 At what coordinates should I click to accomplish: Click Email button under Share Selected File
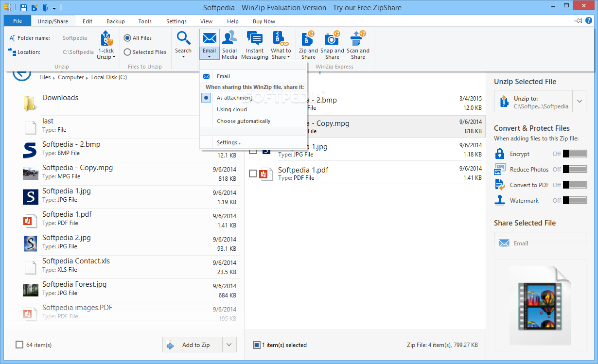click(x=540, y=243)
